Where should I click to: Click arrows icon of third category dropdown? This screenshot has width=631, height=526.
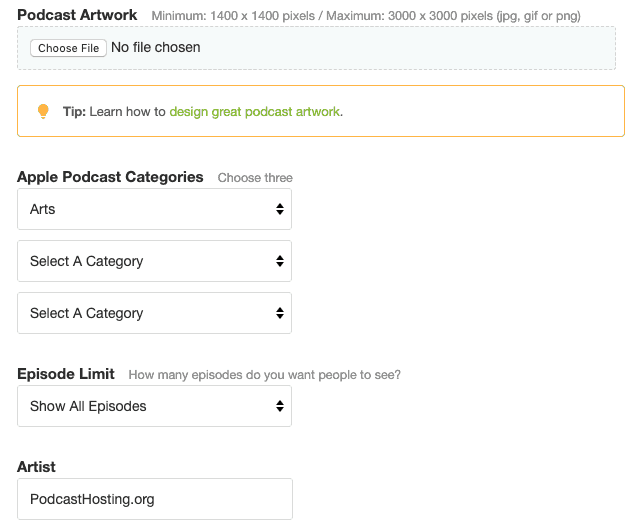[280, 313]
